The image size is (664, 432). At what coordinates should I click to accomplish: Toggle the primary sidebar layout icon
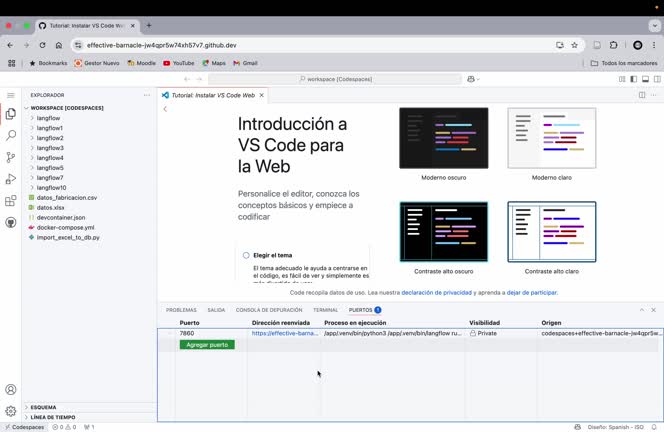(x=634, y=79)
